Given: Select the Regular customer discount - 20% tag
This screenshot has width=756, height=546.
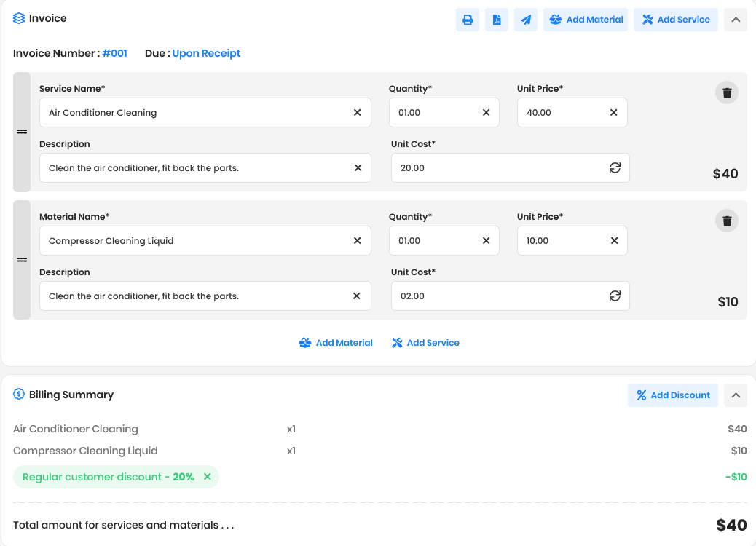Looking at the screenshot, I should (x=116, y=477).
